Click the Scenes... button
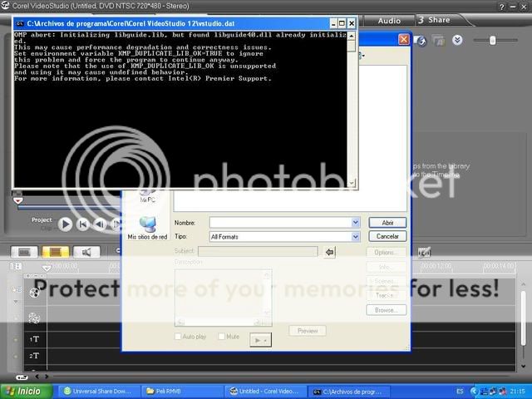 coord(386,281)
